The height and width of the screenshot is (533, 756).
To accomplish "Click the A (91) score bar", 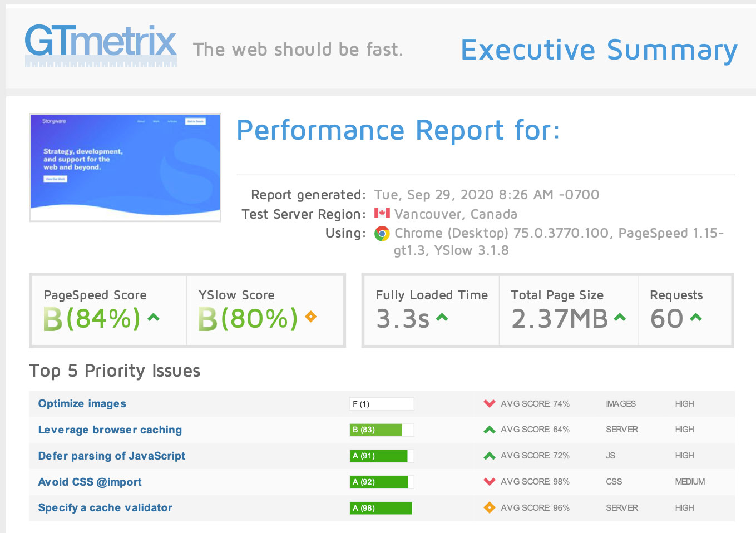I will (x=382, y=456).
